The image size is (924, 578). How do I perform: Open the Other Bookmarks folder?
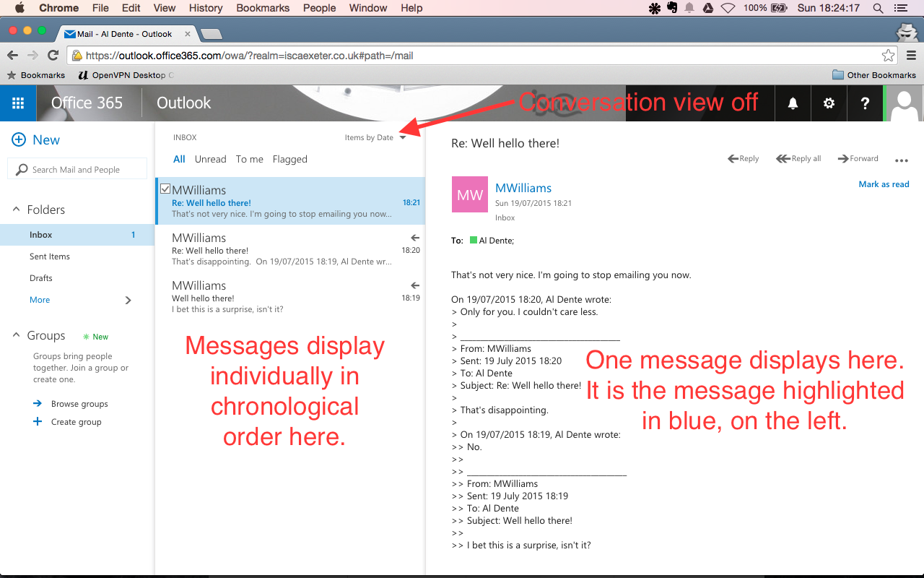pyautogui.click(x=873, y=75)
